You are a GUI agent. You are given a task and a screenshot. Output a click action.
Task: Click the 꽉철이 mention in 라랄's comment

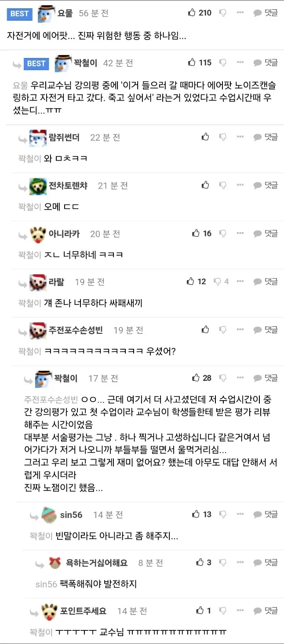click(x=29, y=303)
